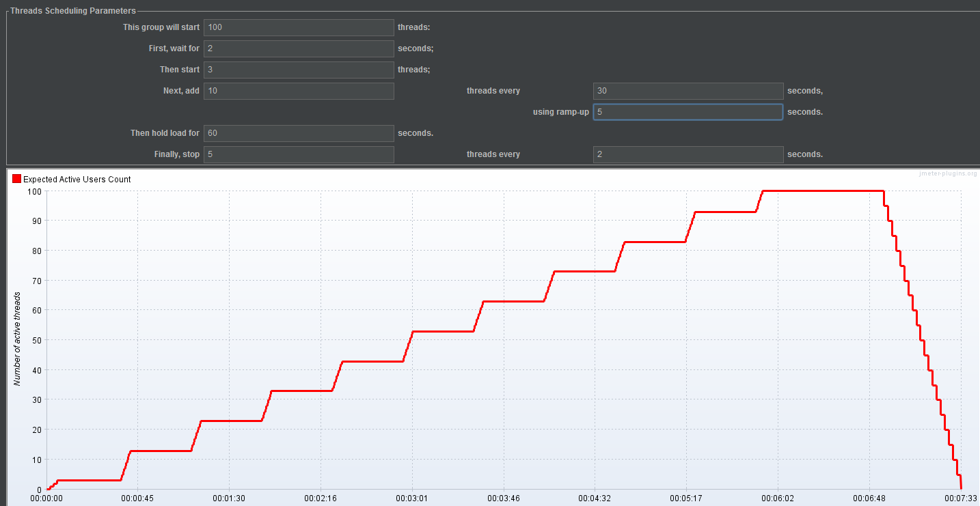This screenshot has height=506, width=980.
Task: Select the bottom "threads every" seconds field
Action: [688, 154]
